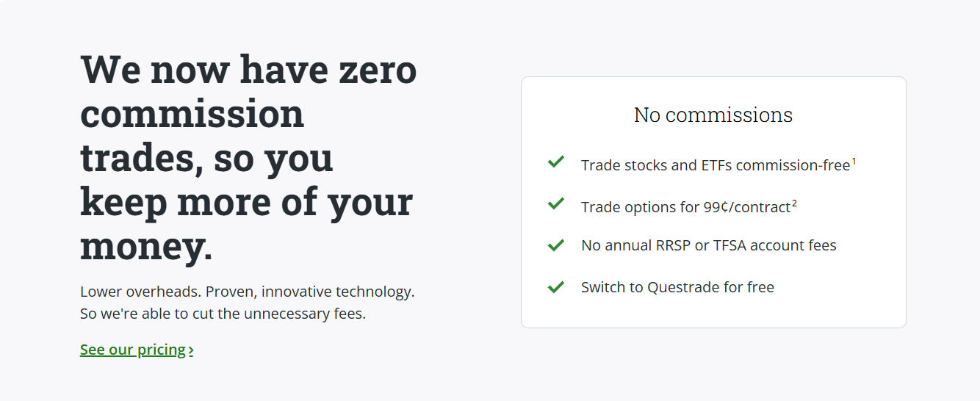Select the Trade options for 99¢/contract text
Screen dimensions: 980x401
click(685, 208)
